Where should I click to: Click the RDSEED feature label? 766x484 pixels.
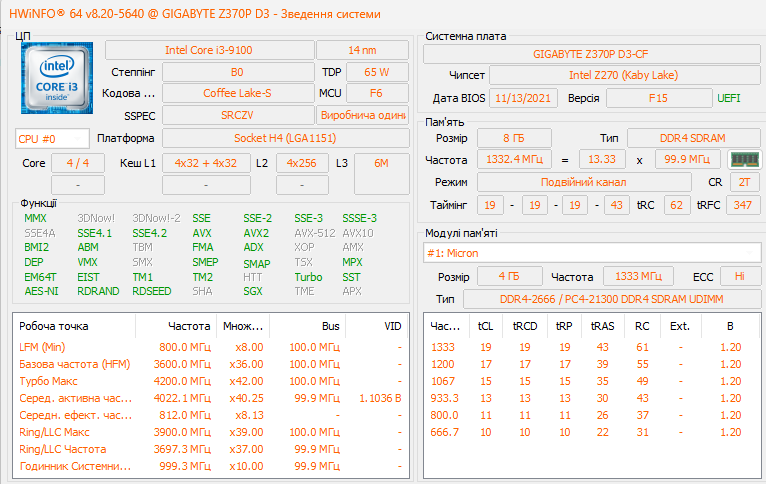[x=152, y=292]
